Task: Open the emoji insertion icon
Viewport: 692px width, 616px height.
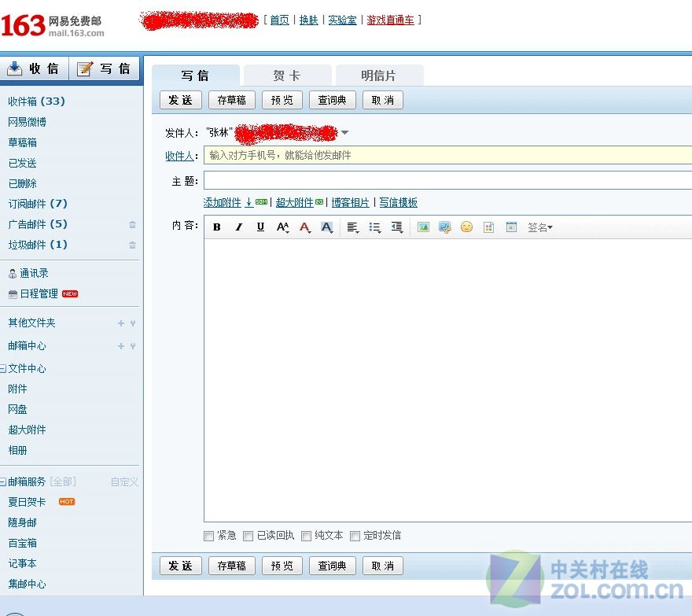Action: 467,227
